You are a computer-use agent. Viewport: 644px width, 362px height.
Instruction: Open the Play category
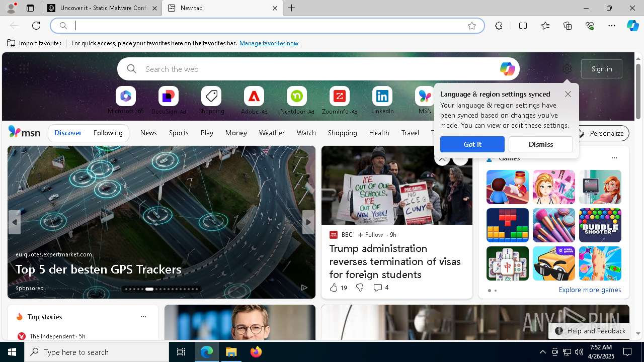coord(207,133)
